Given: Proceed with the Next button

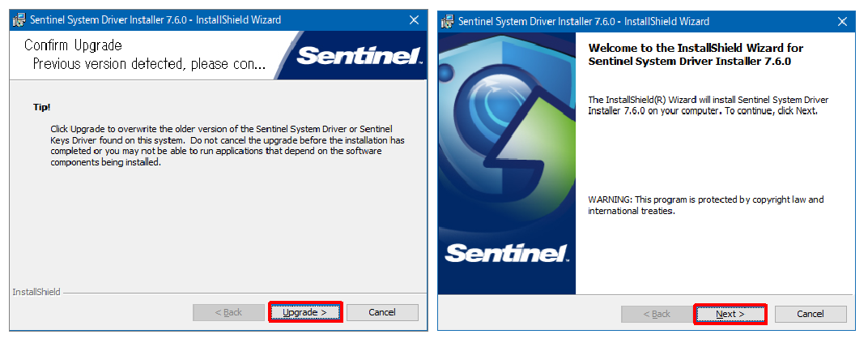Looking at the screenshot, I should pyautogui.click(x=730, y=314).
